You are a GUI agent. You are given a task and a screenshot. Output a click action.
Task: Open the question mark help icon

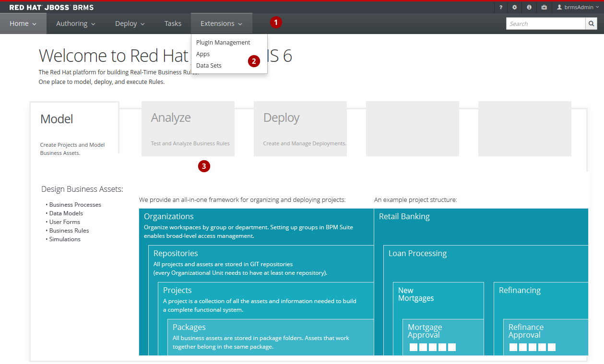point(501,7)
